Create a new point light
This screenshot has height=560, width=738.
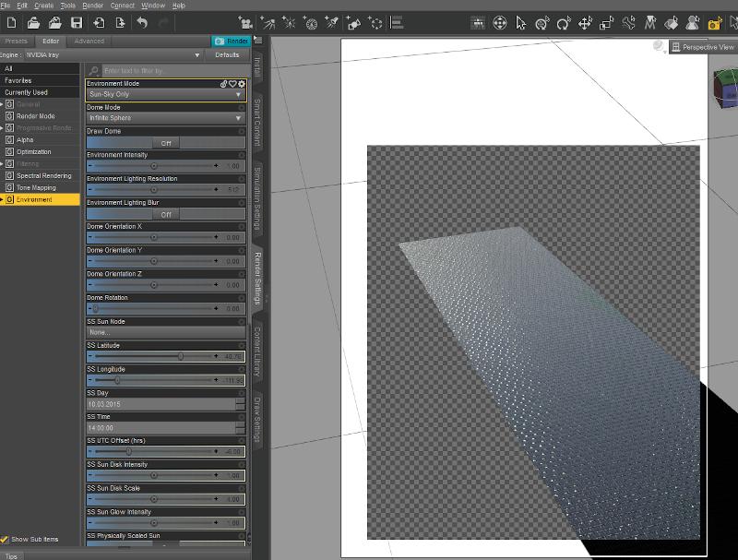pos(288,22)
